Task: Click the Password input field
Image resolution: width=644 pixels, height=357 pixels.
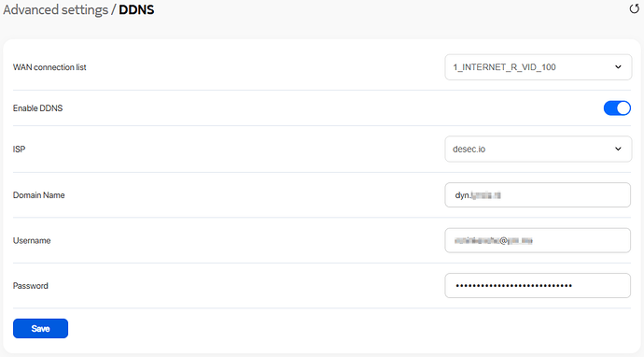Action: 538,285
